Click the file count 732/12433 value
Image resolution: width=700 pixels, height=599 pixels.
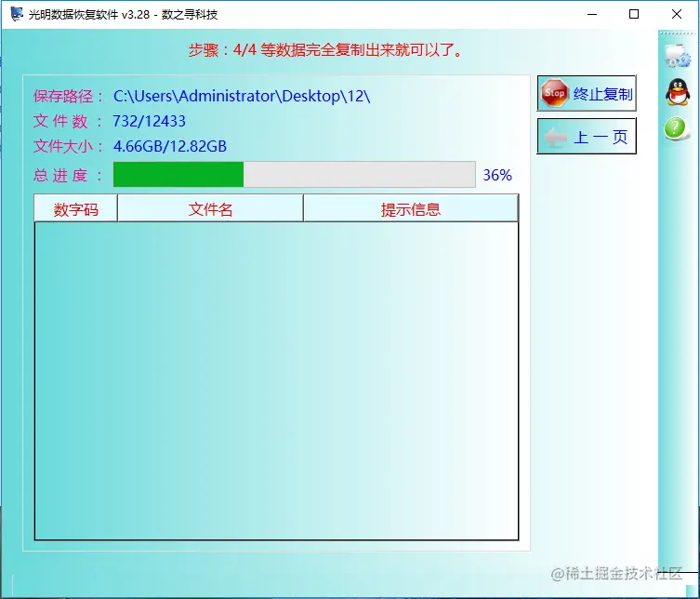[x=149, y=121]
